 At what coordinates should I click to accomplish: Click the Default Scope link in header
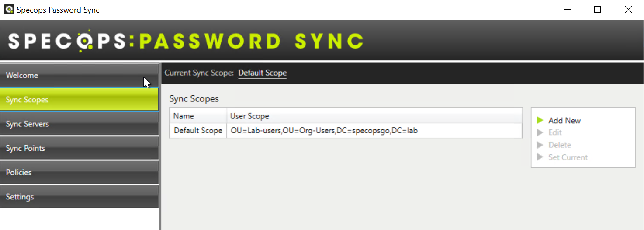click(262, 73)
